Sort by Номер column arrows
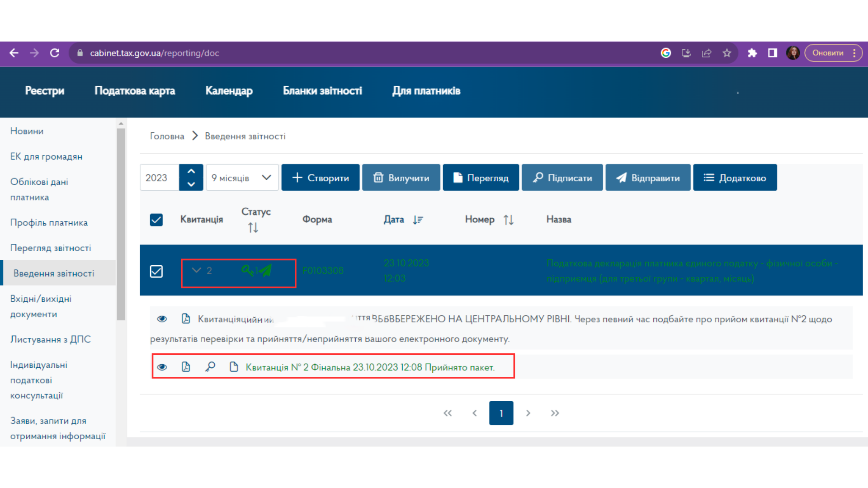 509,220
